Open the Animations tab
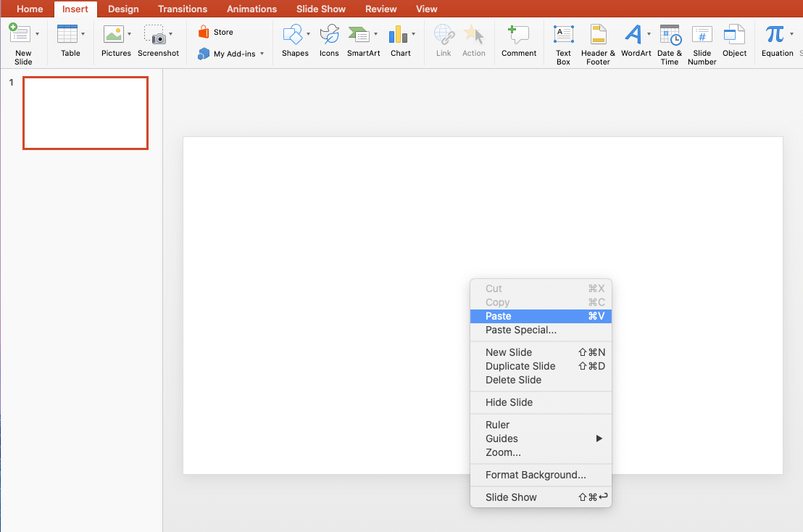Screen dimensions: 803x532 tap(252, 9)
